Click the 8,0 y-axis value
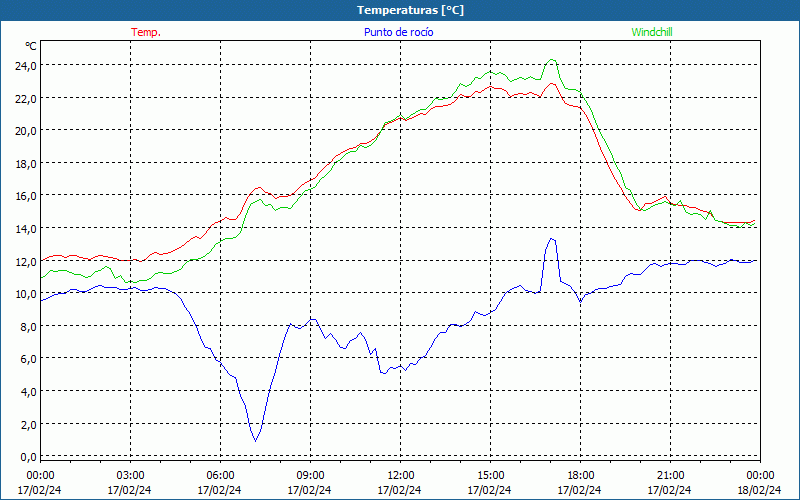 pyautogui.click(x=28, y=327)
